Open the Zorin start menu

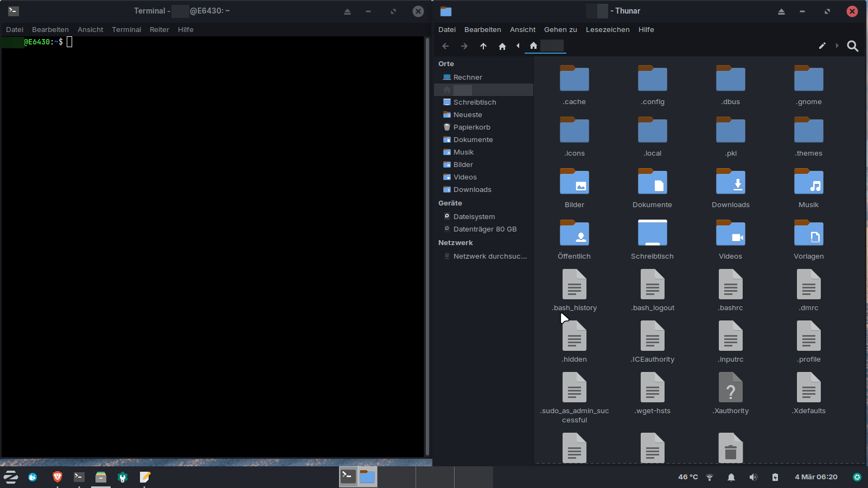click(x=11, y=477)
